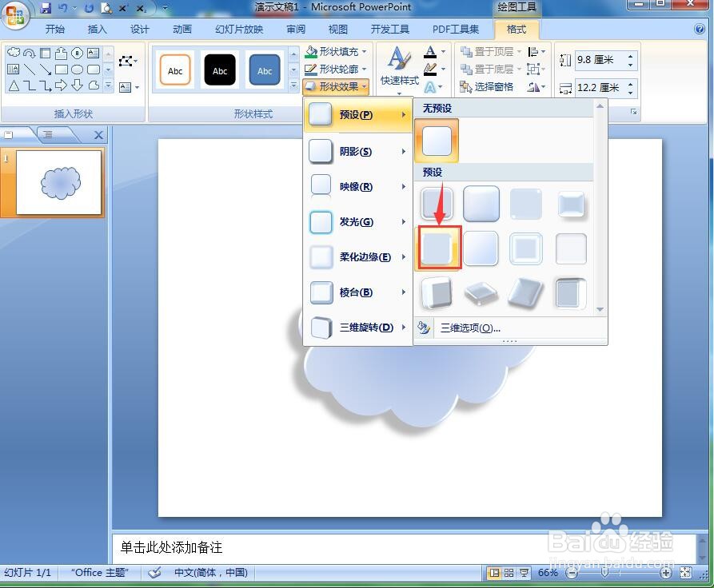Open the 视图 ribbon tab
Viewport: 714px width, 588px height.
click(338, 30)
